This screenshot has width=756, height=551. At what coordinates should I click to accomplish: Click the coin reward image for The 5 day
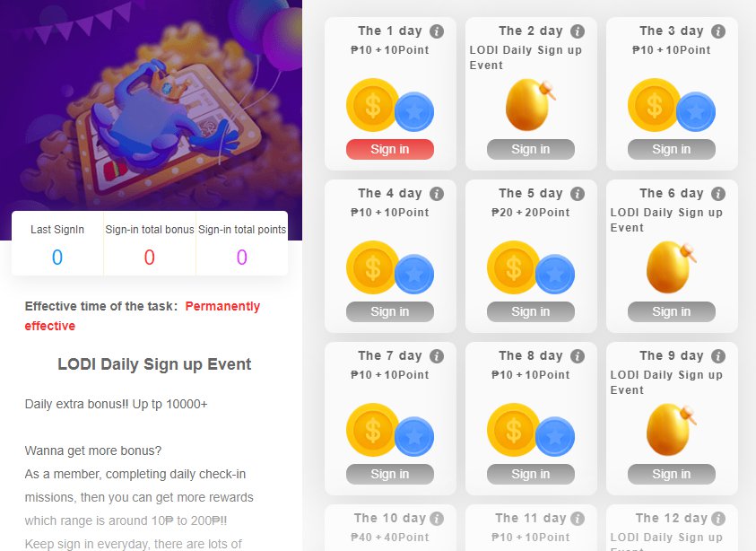530,267
